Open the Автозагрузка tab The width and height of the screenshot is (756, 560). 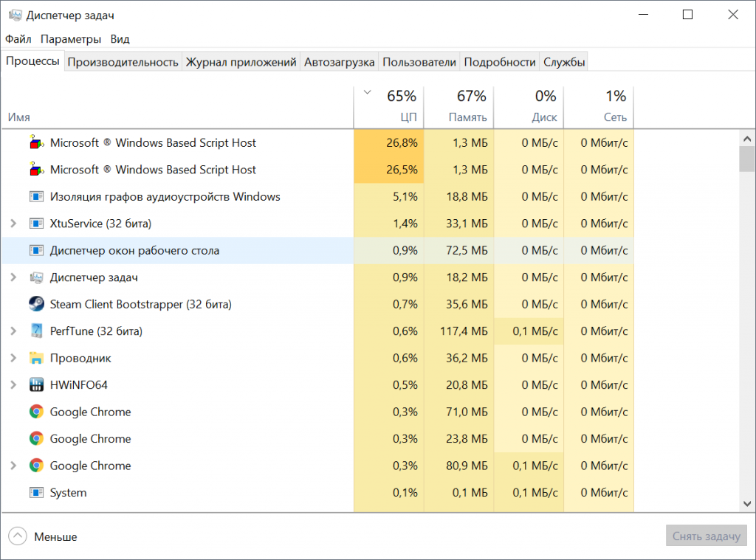(x=339, y=62)
